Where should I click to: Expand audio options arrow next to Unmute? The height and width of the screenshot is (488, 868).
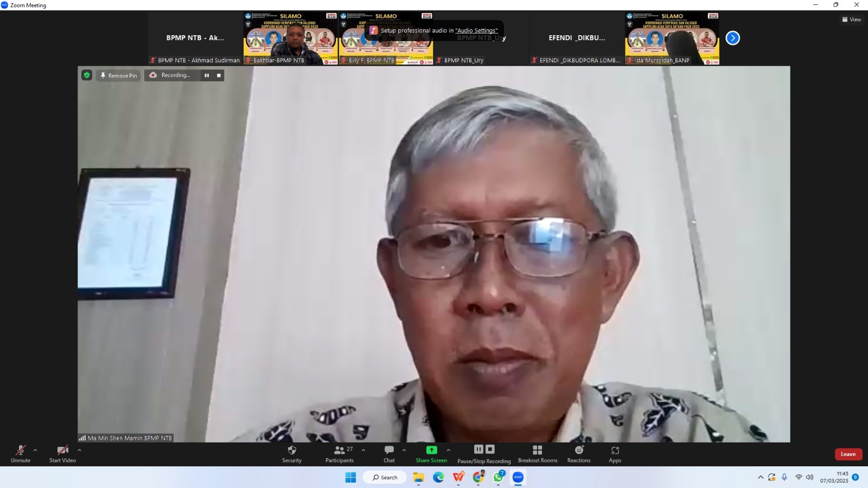tap(35, 450)
